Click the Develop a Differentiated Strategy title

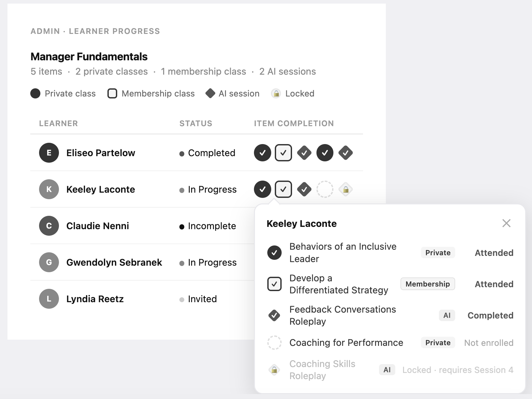[339, 284]
